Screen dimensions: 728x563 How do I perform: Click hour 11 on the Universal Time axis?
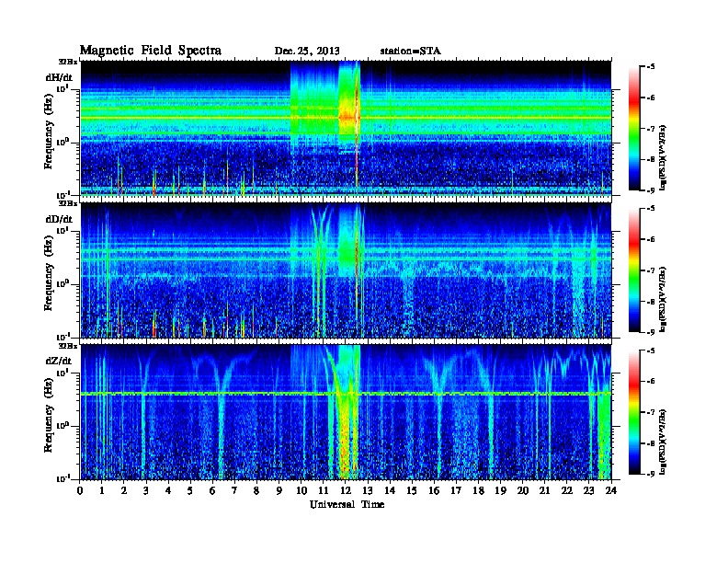324,490
